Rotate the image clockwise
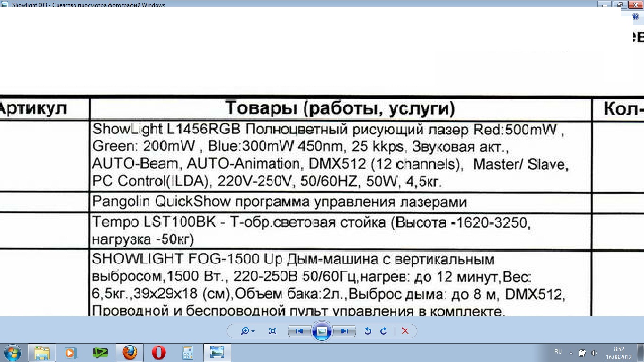 (383, 331)
